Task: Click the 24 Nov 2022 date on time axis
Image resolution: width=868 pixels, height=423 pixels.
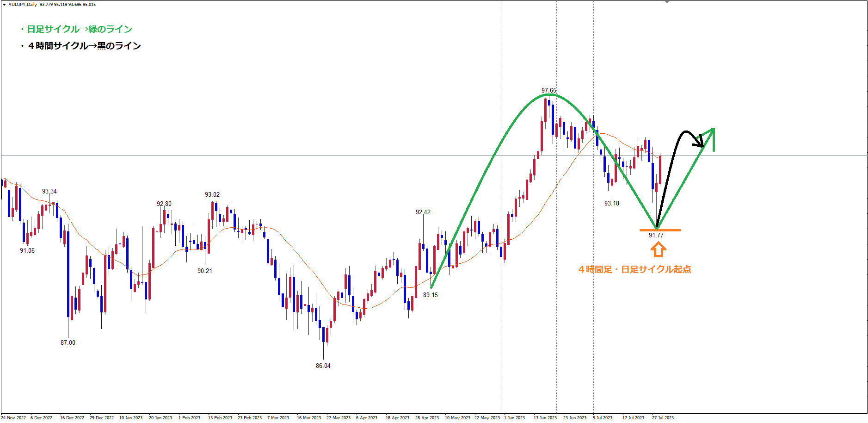Action: [14, 417]
